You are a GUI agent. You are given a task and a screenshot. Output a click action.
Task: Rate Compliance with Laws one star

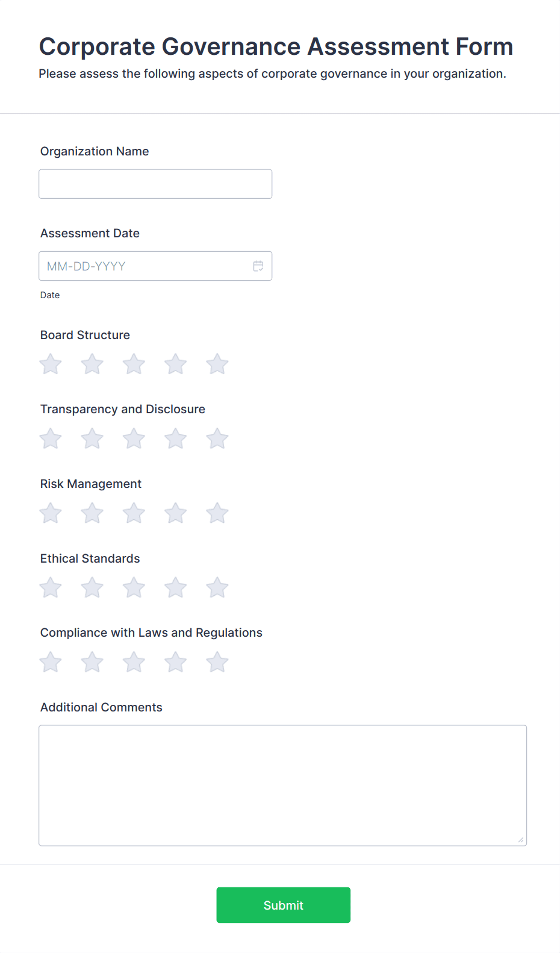(x=51, y=663)
